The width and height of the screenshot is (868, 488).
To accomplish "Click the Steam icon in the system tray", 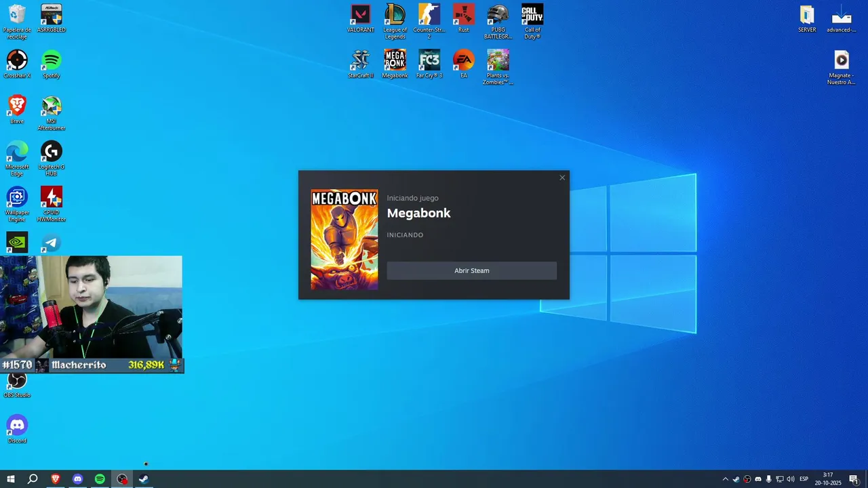I will point(736,479).
